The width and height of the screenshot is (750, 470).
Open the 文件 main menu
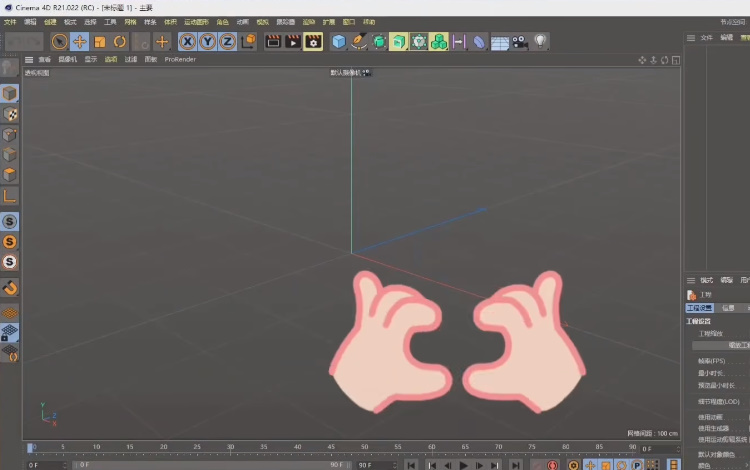pyautogui.click(x=10, y=22)
